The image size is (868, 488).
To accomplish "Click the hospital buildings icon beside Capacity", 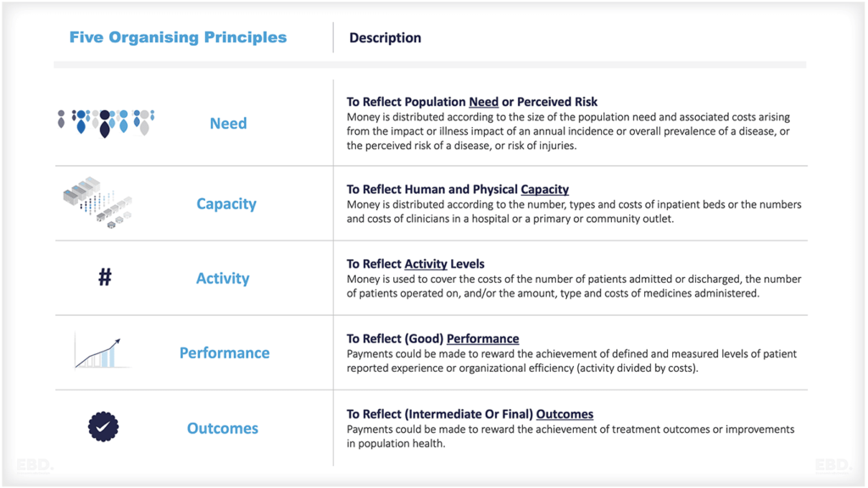I will [x=97, y=202].
